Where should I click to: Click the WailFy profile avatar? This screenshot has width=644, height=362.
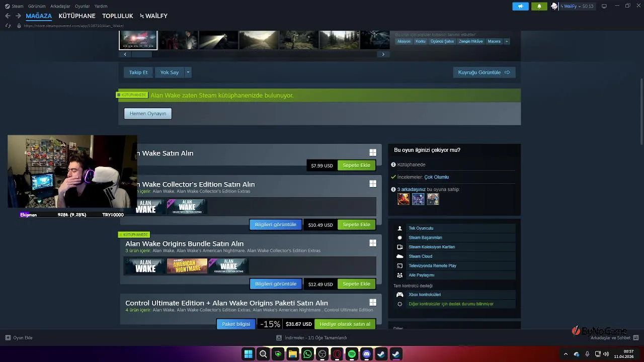554,6
